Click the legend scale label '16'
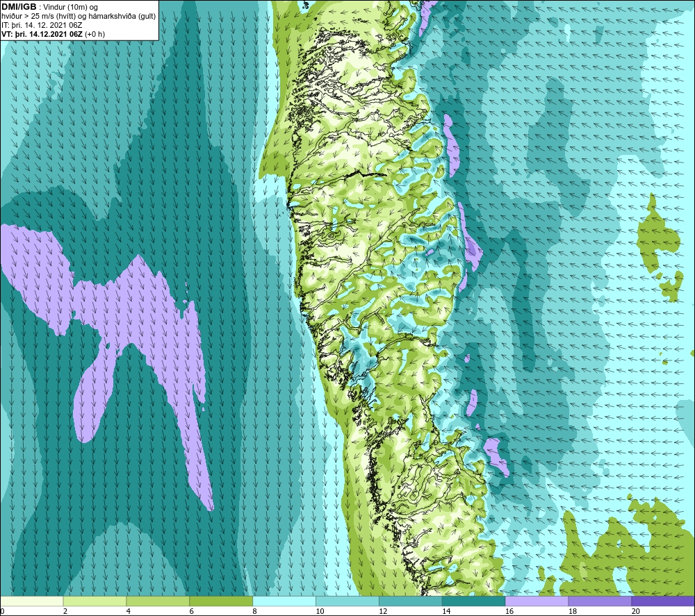Viewport: 695px width, 616px height. [509, 611]
